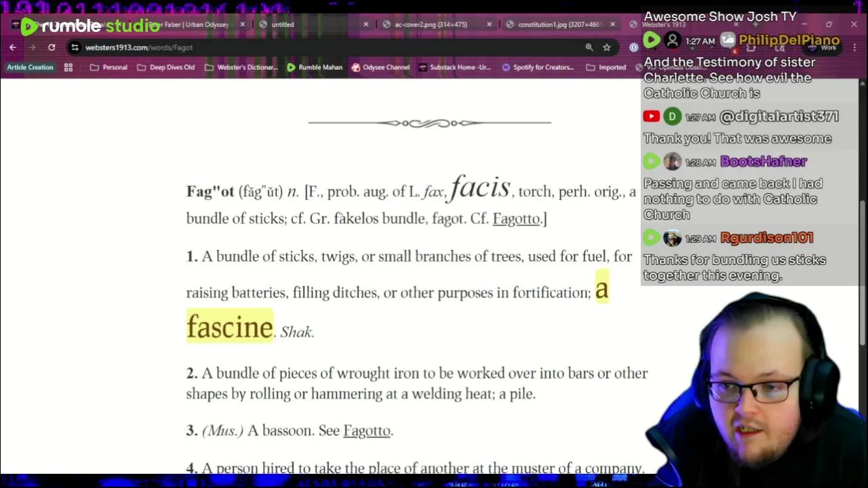Open the Webster's Dictionary bookmarks folder
The width and height of the screenshot is (868, 488).
pyautogui.click(x=241, y=67)
